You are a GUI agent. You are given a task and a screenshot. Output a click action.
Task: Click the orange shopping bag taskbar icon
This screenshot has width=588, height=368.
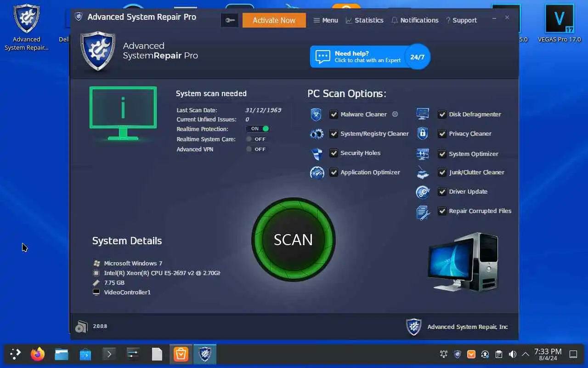tap(181, 354)
